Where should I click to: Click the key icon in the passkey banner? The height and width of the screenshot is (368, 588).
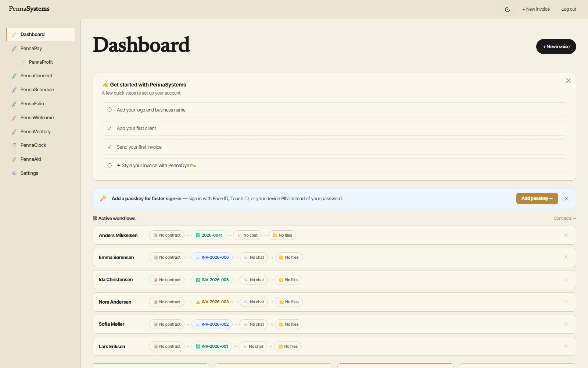[x=103, y=198]
